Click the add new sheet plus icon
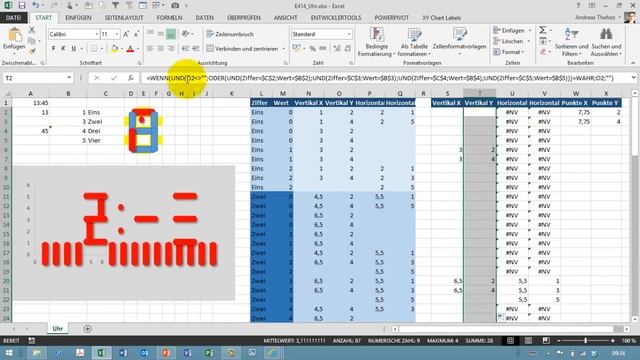The image size is (640, 360). point(87,329)
